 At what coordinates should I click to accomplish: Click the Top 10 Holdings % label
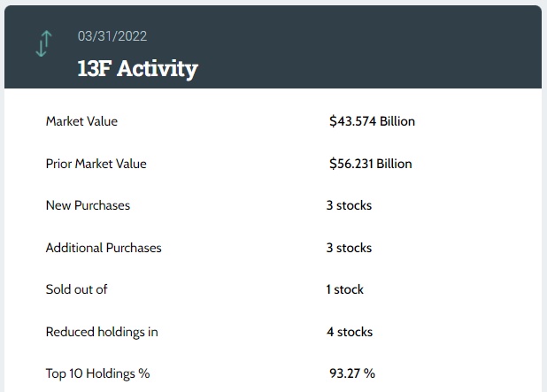[x=97, y=373]
